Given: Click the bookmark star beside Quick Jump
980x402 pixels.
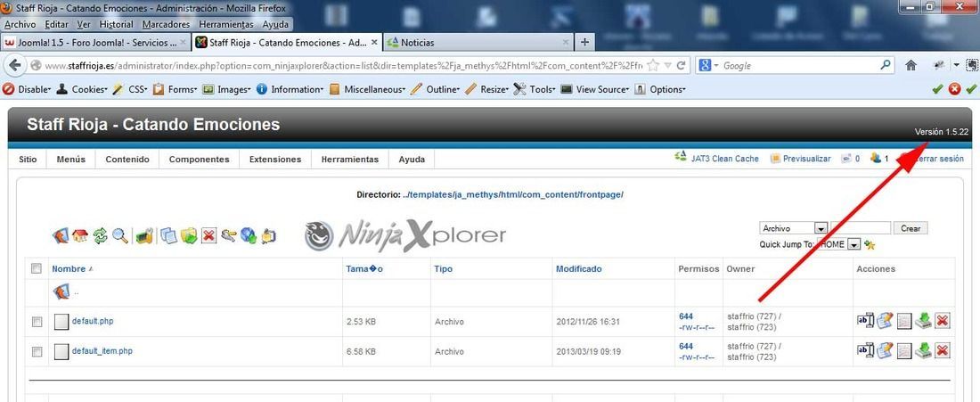Looking at the screenshot, I should (x=870, y=245).
